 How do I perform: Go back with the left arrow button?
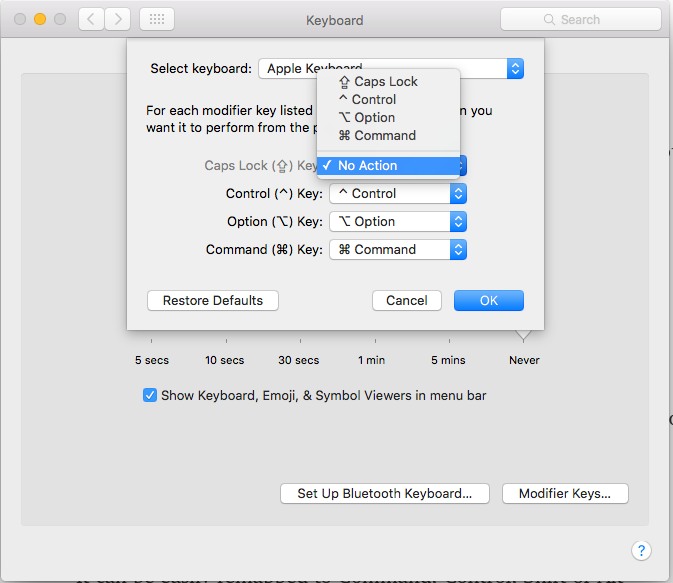[91, 19]
